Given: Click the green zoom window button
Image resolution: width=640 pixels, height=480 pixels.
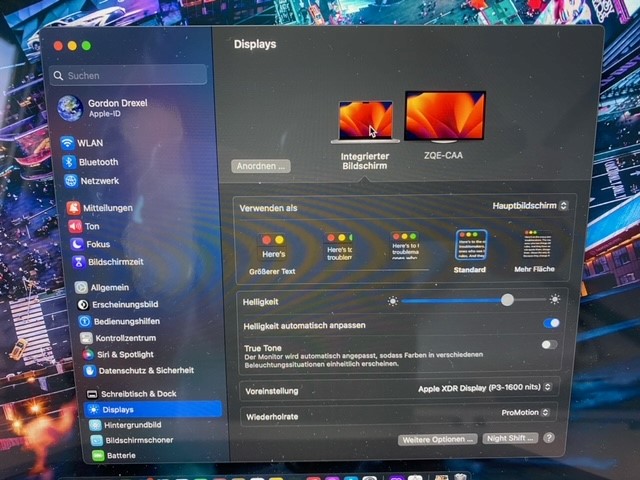Looking at the screenshot, I should [86, 46].
